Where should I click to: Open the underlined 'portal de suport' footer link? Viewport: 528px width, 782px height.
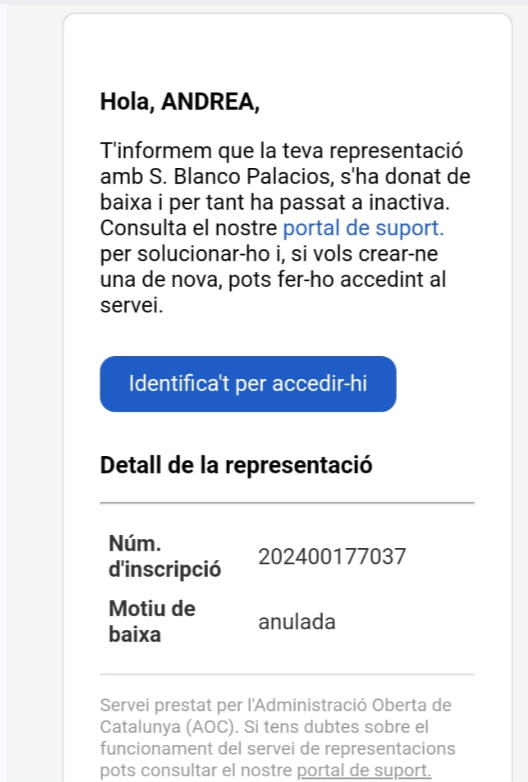coord(364,771)
